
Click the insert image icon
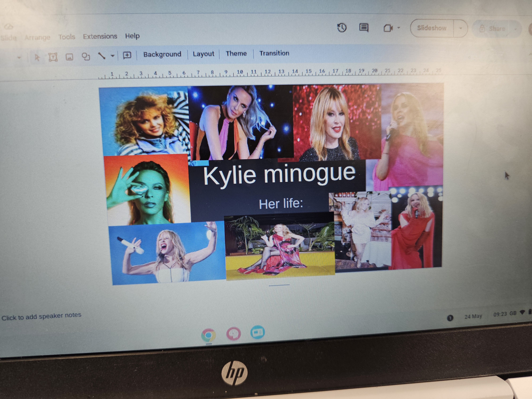[x=69, y=57]
